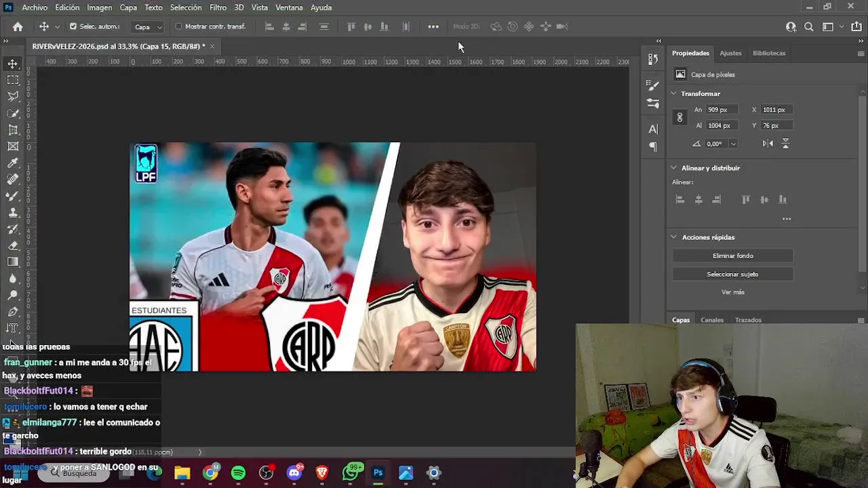Click the Home icon in options bar

[18, 26]
